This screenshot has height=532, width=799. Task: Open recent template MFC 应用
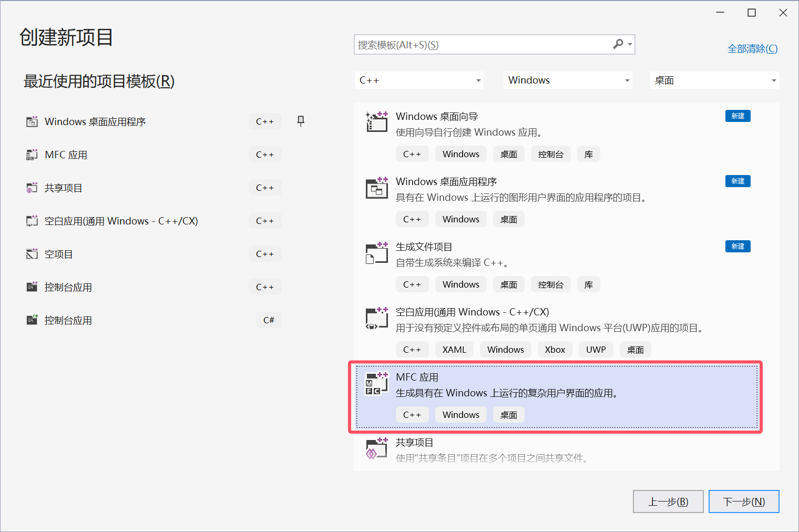(66, 155)
